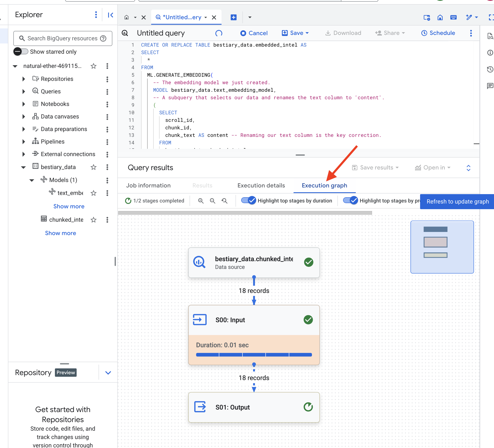The height and width of the screenshot is (448, 494).
Task: Expand the Repositories tree item
Action: click(x=24, y=79)
